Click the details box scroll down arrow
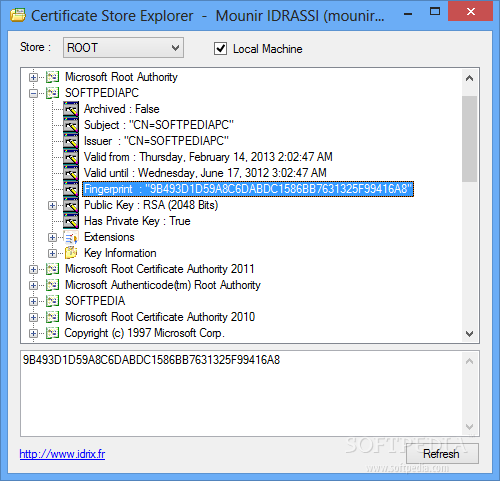This screenshot has width=500, height=486. [469, 427]
